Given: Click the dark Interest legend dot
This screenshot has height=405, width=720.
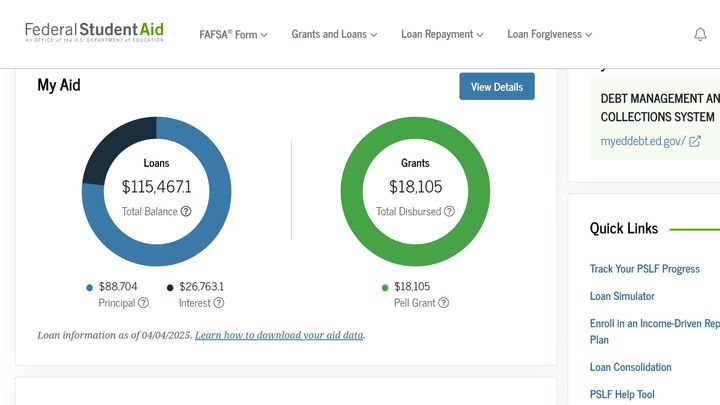Looking at the screenshot, I should click(x=170, y=287).
